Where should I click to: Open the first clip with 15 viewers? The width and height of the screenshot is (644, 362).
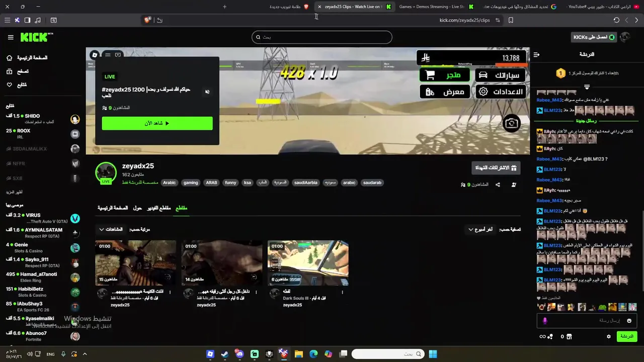point(135,263)
